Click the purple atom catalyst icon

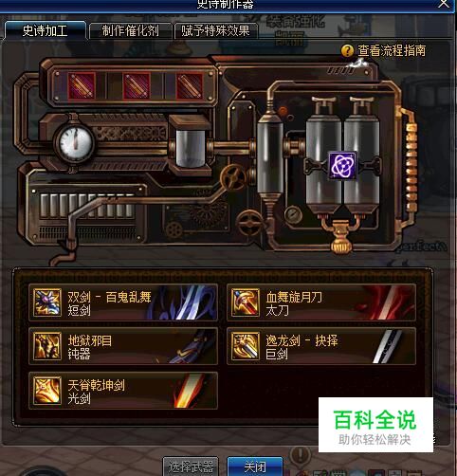click(x=342, y=165)
